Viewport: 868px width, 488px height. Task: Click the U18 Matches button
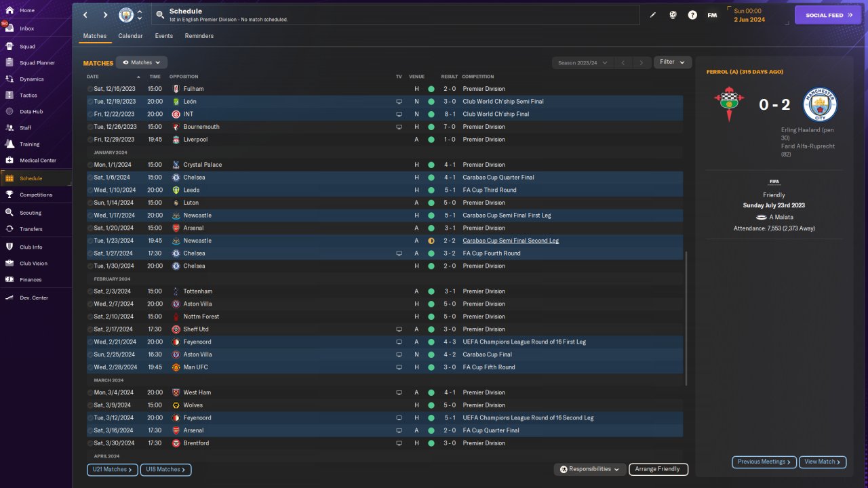(x=165, y=469)
